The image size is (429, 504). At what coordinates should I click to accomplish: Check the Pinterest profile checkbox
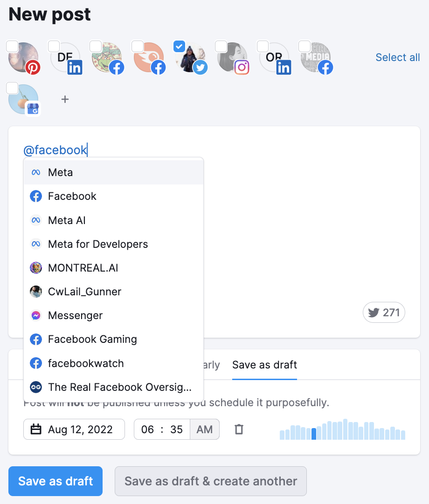[12, 47]
